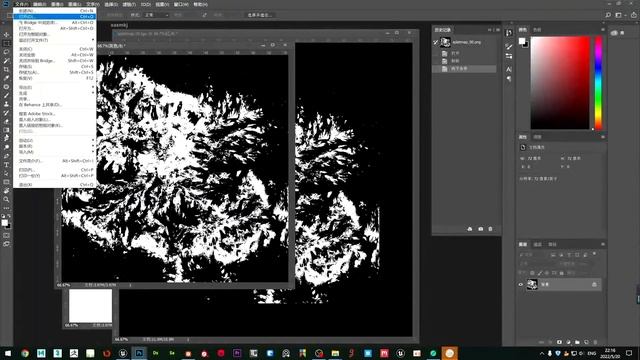The width and height of the screenshot is (640, 360).
Task: Toggle lock transparent pixels in Layers panel
Action: click(532, 273)
